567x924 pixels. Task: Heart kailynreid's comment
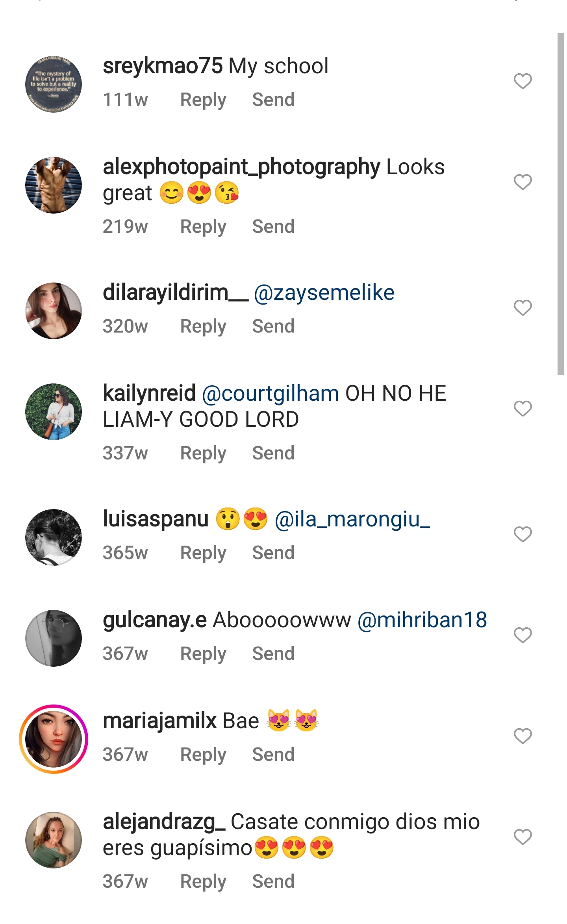[523, 409]
